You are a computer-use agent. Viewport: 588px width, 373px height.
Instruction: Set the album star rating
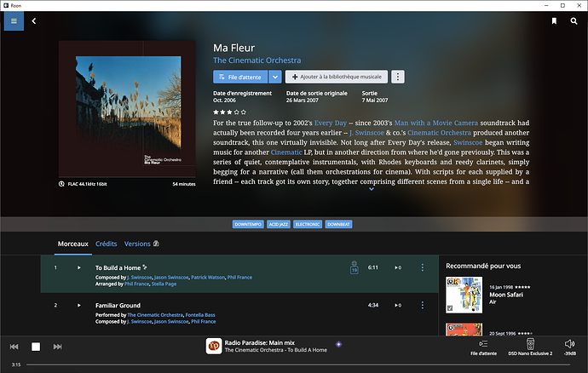click(x=229, y=112)
